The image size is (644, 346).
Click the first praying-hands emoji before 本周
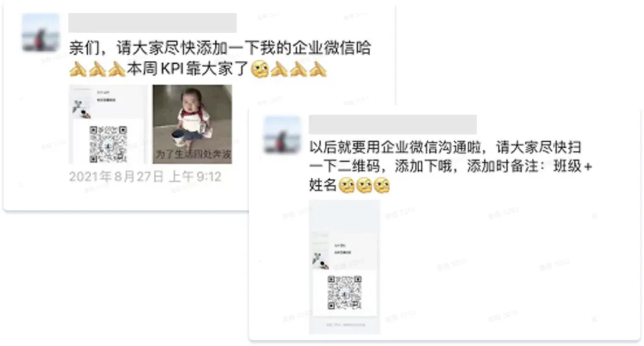78,69
